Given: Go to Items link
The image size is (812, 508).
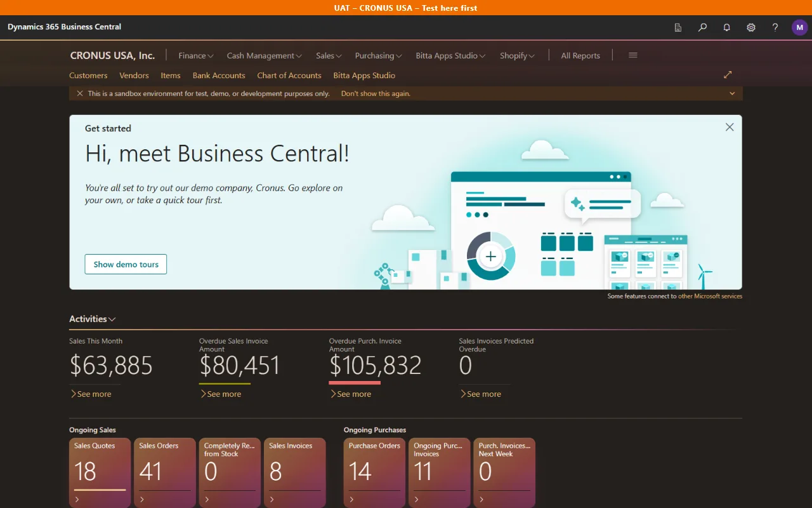Looking at the screenshot, I should coord(171,75).
